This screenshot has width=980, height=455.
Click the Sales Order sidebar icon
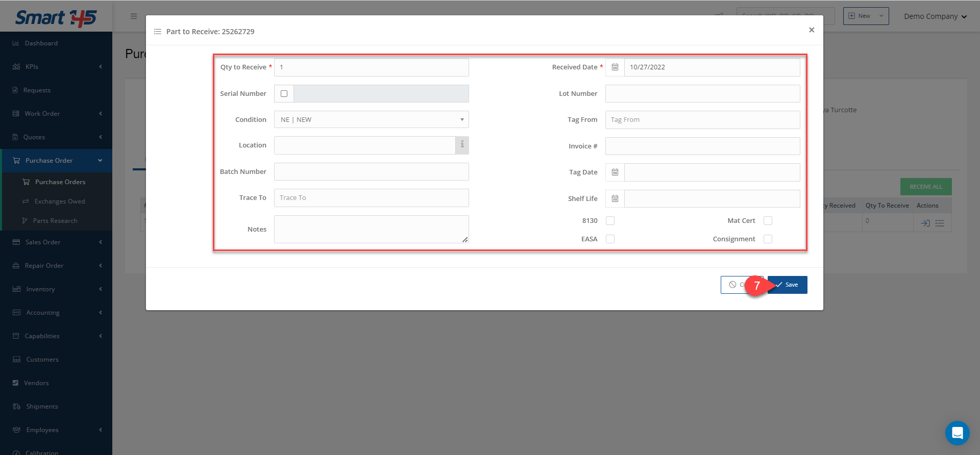pyautogui.click(x=16, y=242)
